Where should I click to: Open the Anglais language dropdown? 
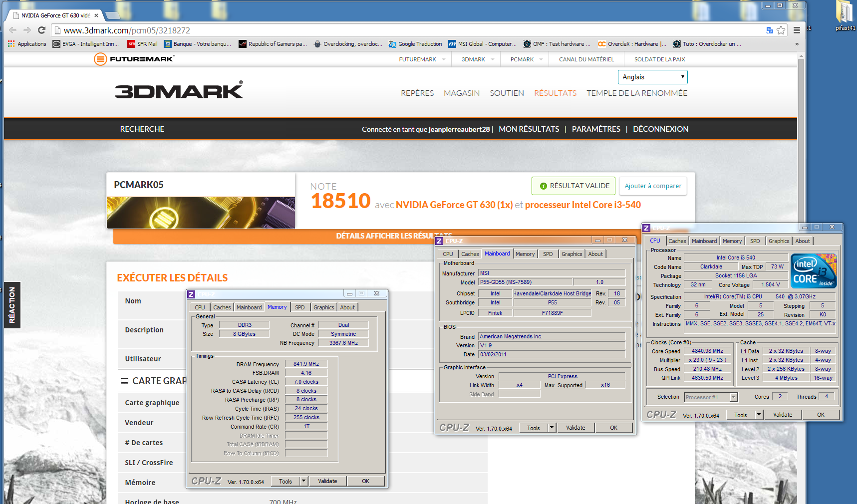[652, 77]
